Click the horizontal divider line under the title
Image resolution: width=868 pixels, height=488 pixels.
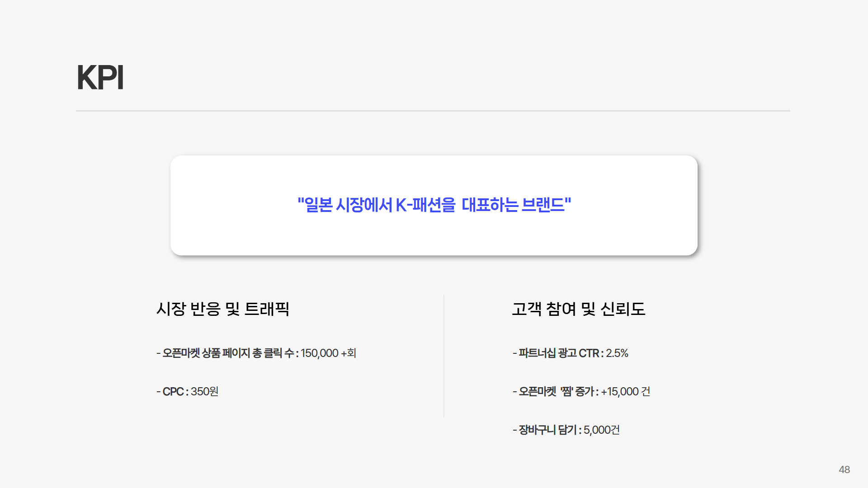click(433, 111)
